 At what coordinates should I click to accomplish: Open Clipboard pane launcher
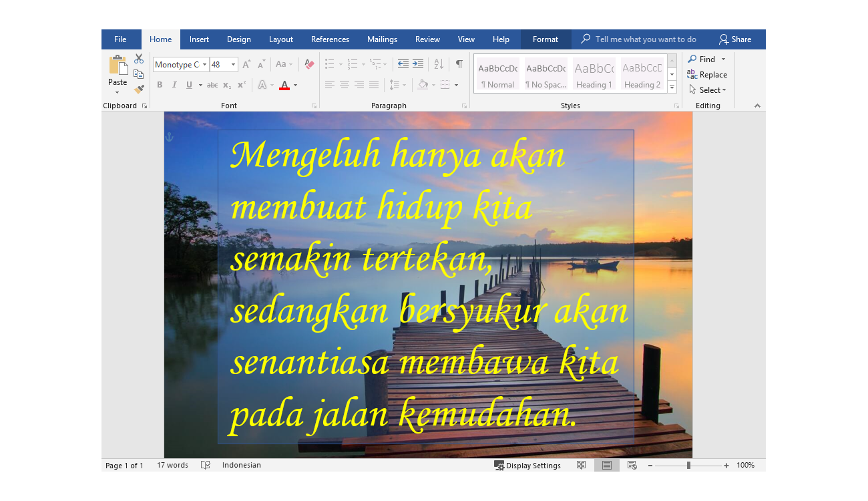click(x=144, y=106)
